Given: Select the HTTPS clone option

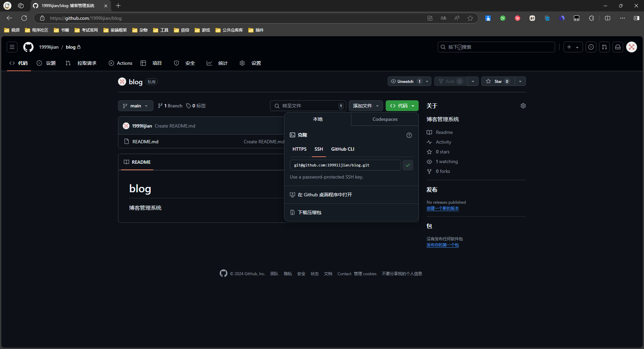Looking at the screenshot, I should [x=300, y=149].
